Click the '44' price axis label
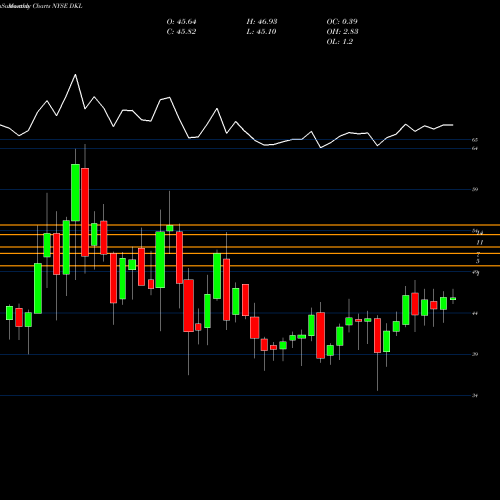Viewport: 500px width, 500px height. (475, 313)
